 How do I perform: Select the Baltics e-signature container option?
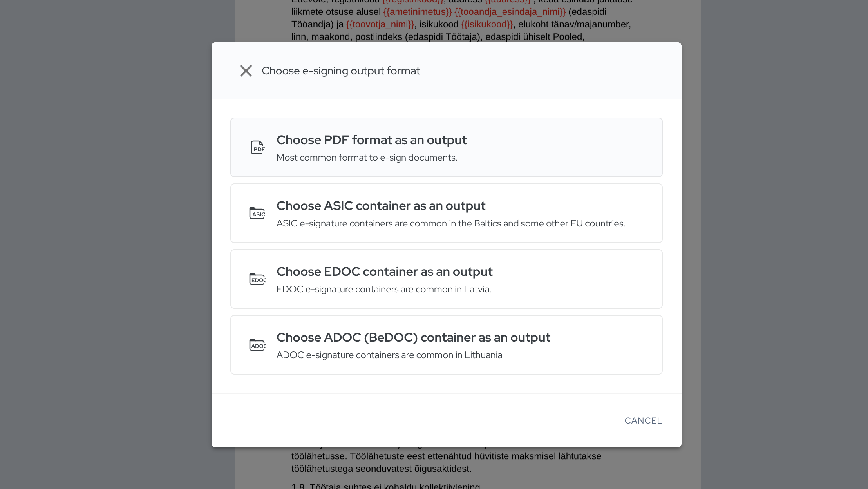pos(446,213)
